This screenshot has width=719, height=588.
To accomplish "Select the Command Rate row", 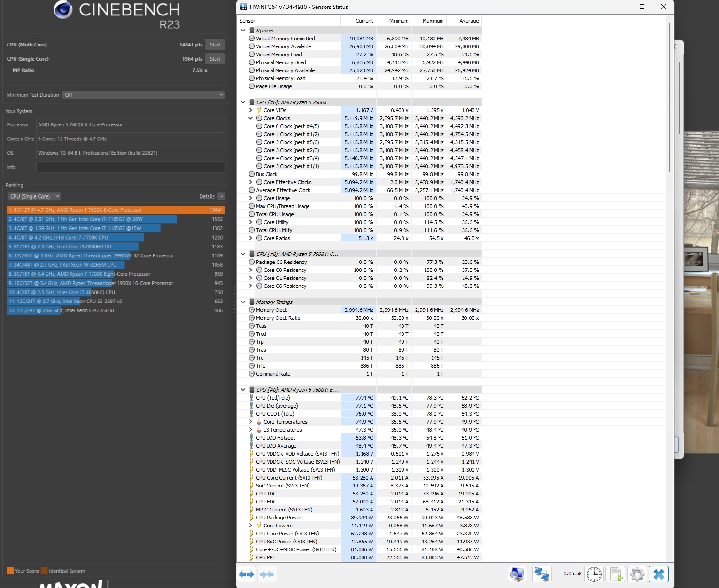I will 359,374.
